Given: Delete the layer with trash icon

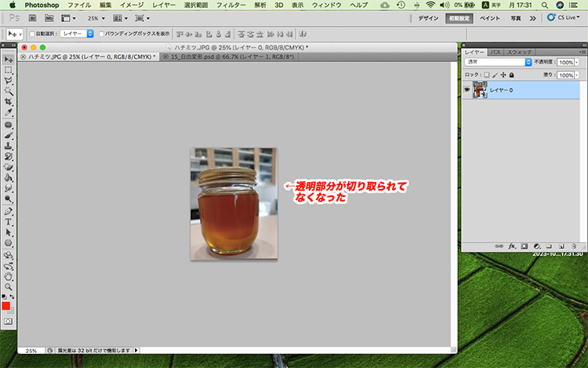Looking at the screenshot, I should coord(574,246).
